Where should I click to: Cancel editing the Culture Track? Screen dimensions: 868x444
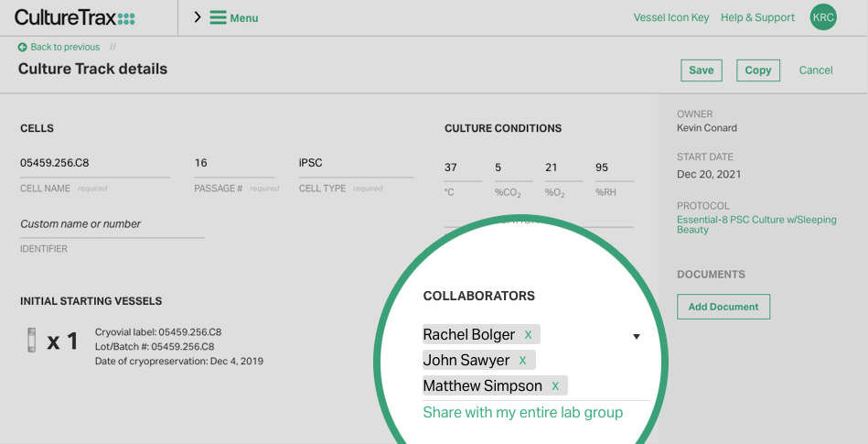pos(816,70)
